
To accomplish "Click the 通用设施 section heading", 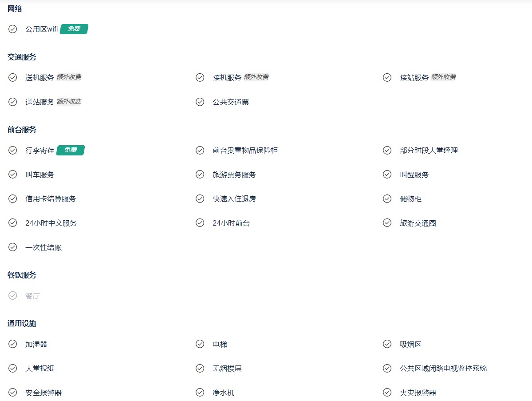I will coord(22,324).
